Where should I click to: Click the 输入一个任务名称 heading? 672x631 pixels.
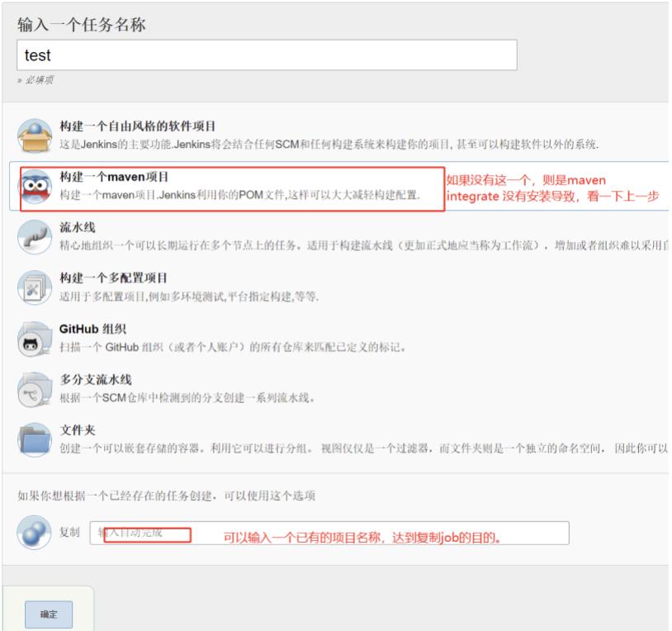coord(82,25)
